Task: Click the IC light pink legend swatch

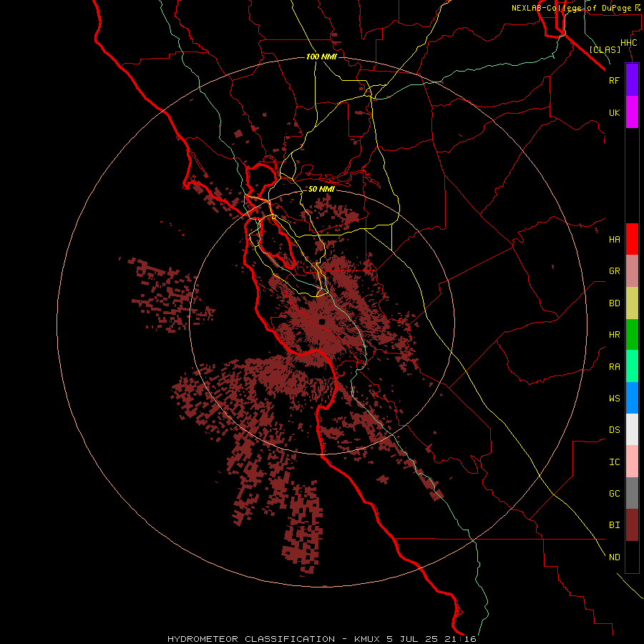Action: coord(632,462)
